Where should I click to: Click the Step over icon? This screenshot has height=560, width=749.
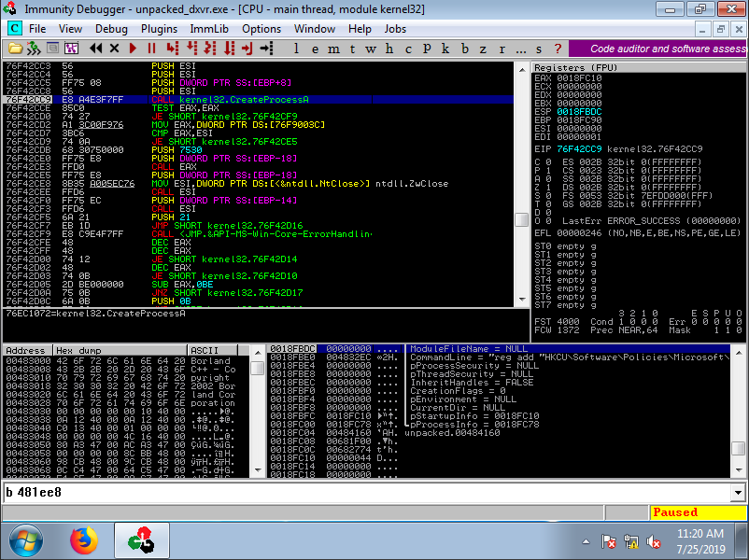point(192,49)
